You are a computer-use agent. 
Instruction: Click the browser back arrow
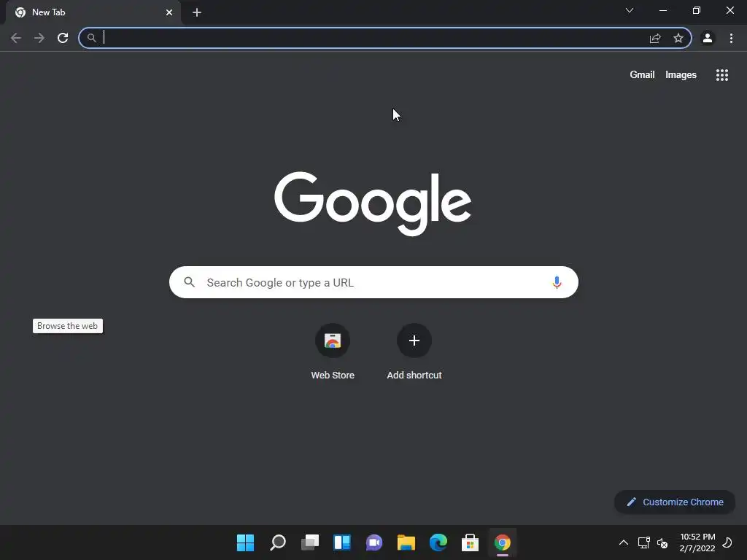click(16, 38)
